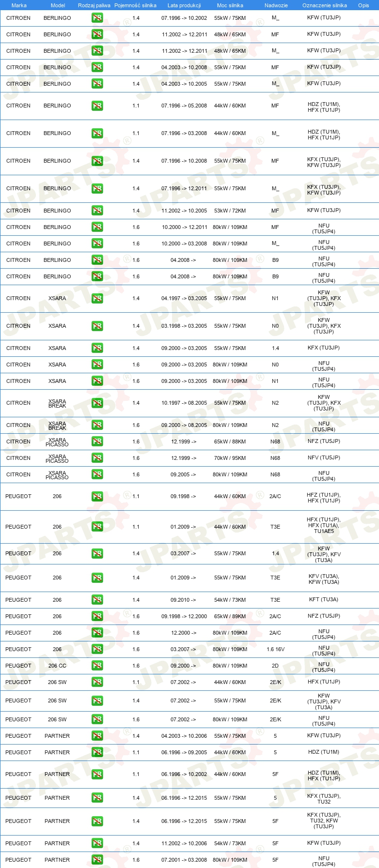
Task: Click fuel icon for Berlingo 53kW / 72KM row
Action: pyautogui.click(x=97, y=211)
